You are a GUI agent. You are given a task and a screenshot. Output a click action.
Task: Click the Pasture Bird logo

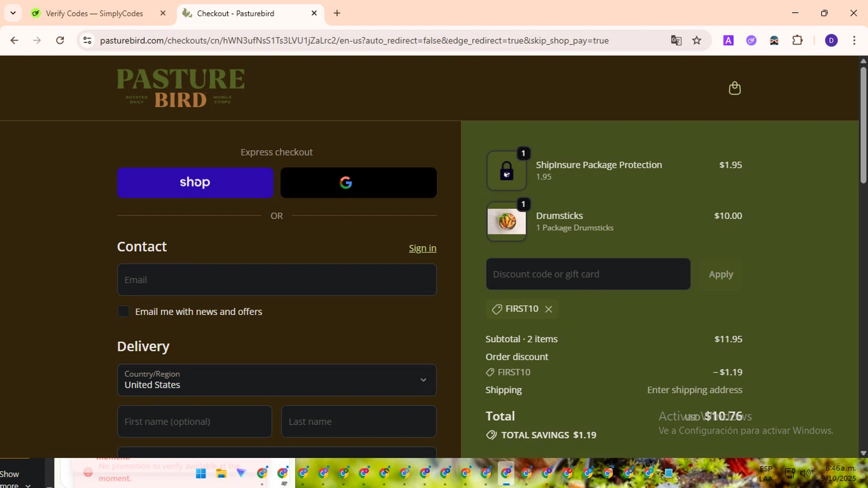coord(181,88)
